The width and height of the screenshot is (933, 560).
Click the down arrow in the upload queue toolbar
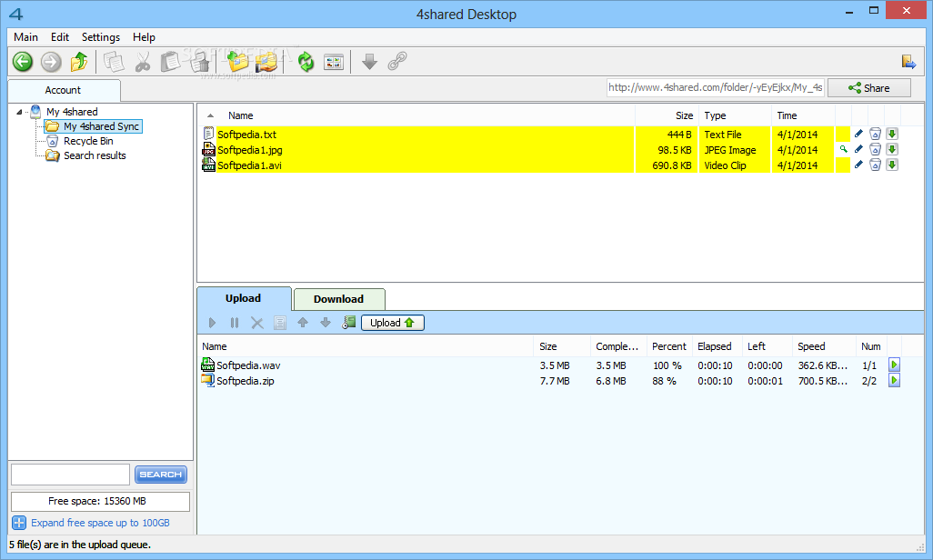(x=326, y=323)
